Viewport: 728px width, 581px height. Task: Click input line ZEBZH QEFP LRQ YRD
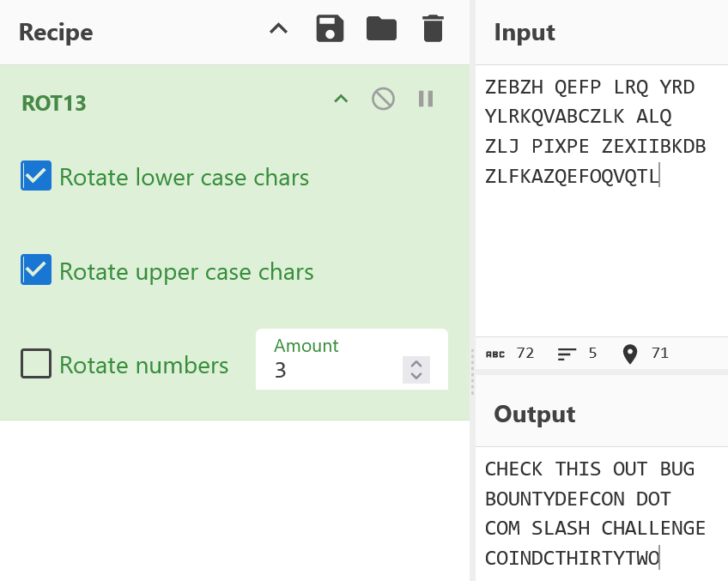tap(590, 88)
